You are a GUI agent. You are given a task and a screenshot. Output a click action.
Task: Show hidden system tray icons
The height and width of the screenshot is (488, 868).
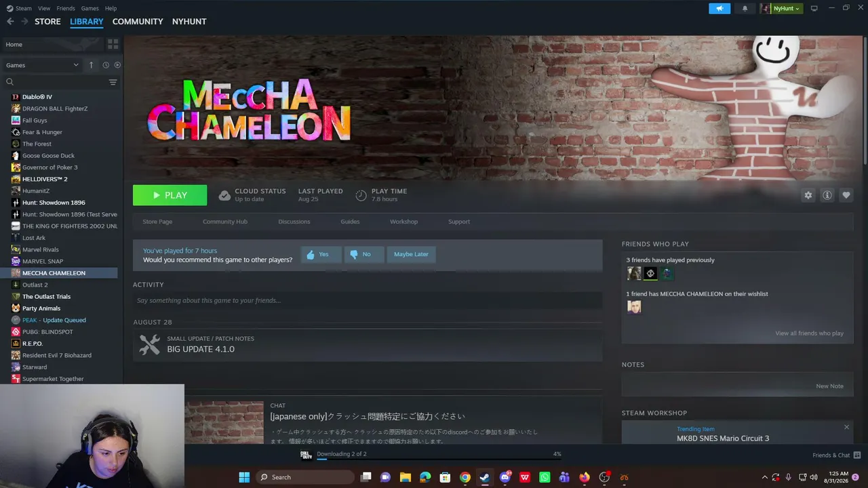click(x=765, y=477)
